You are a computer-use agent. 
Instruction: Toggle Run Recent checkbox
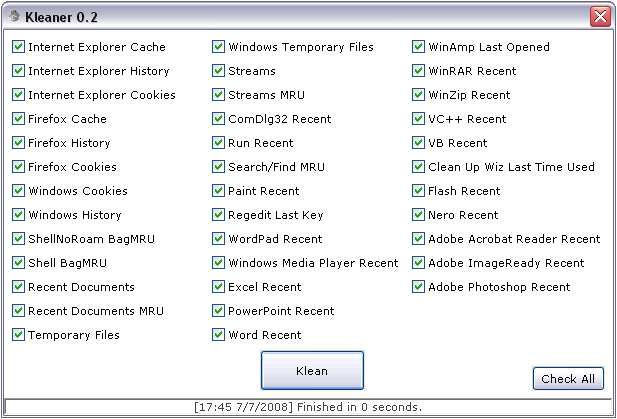tap(218, 143)
